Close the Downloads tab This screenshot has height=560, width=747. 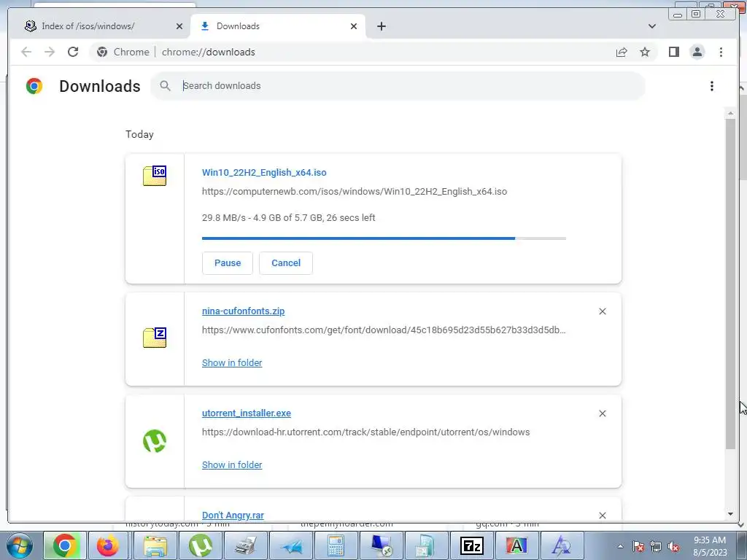(354, 26)
